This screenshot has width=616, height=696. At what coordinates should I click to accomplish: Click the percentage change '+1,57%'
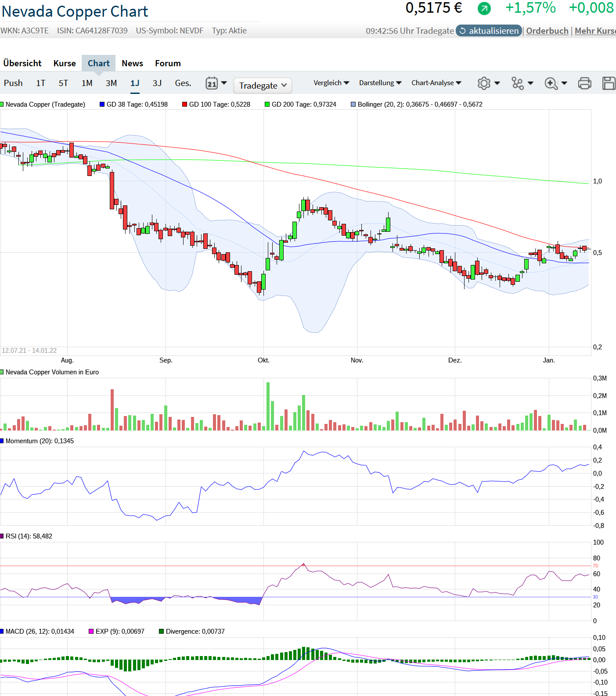(530, 7)
